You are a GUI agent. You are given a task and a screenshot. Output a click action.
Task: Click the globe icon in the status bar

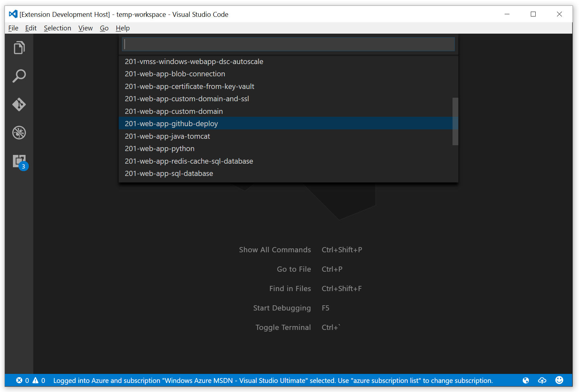point(526,380)
